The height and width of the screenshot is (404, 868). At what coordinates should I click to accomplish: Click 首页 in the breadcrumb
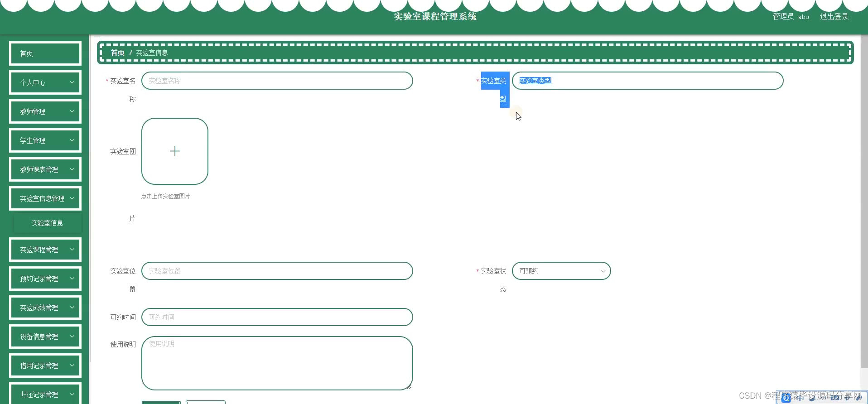[118, 53]
